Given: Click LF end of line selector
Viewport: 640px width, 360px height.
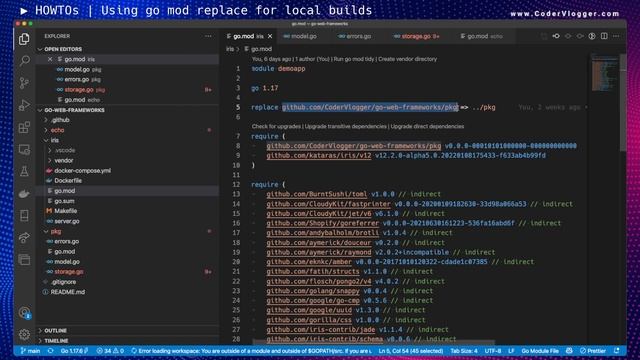Looking at the screenshot, I should (x=511, y=351).
